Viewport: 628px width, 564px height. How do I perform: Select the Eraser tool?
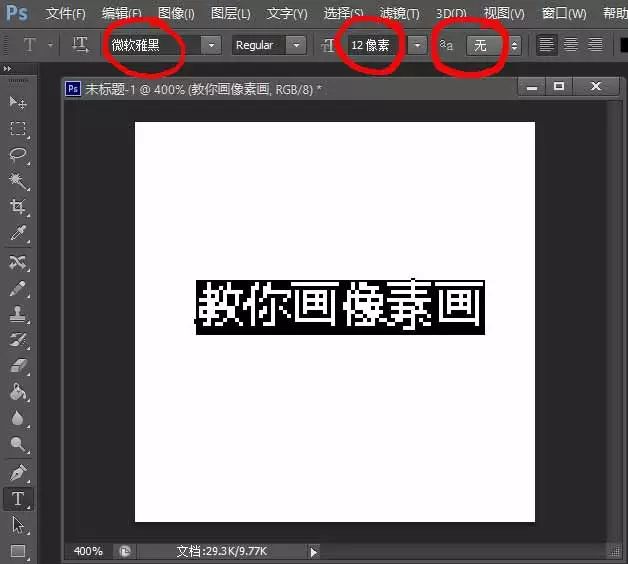pyautogui.click(x=18, y=366)
